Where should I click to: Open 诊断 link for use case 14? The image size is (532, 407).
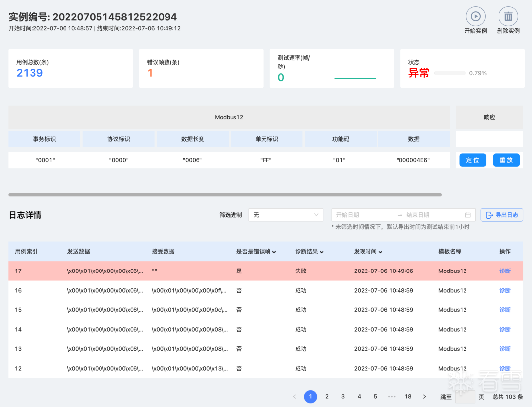click(505, 329)
